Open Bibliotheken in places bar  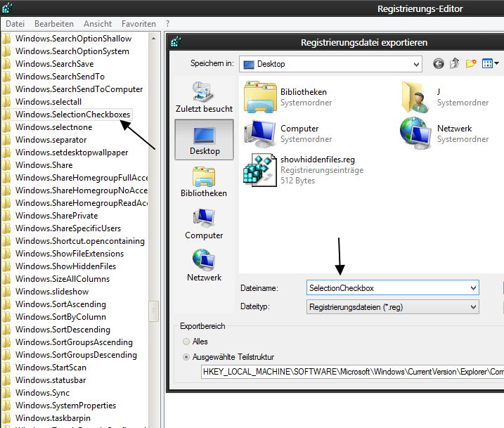(x=204, y=181)
